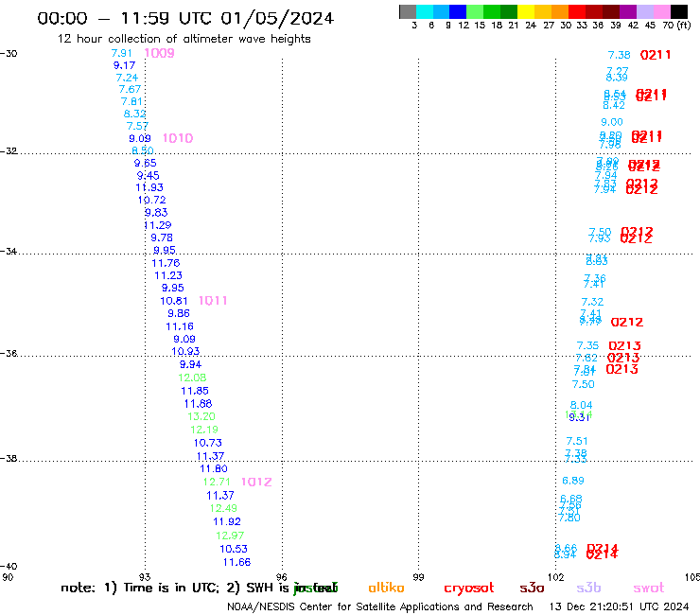Click the dark blue legend swatch
Viewport: 700px width, 615px height.
(458, 11)
